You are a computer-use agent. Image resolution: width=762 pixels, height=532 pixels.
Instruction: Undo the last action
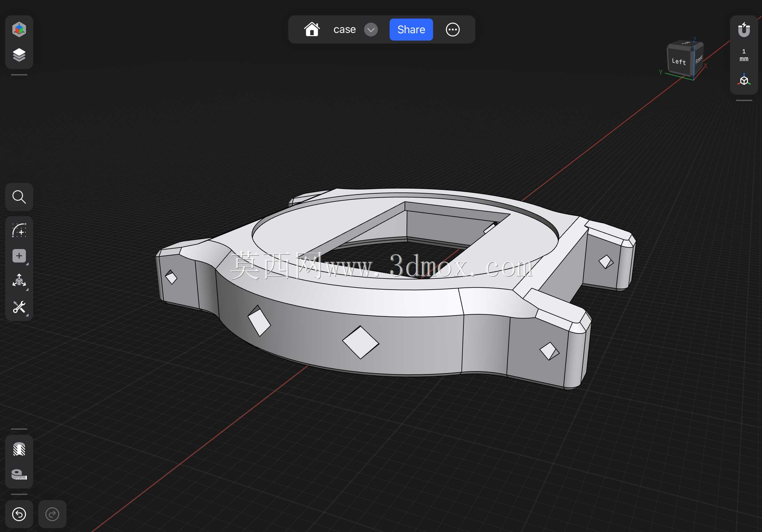click(19, 514)
